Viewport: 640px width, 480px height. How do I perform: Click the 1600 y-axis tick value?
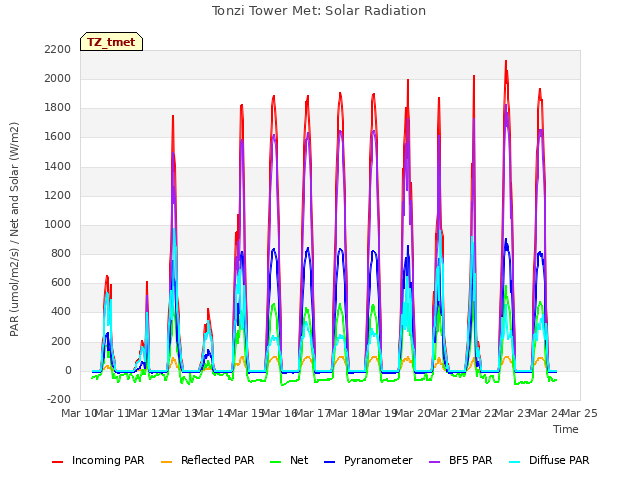[58, 137]
